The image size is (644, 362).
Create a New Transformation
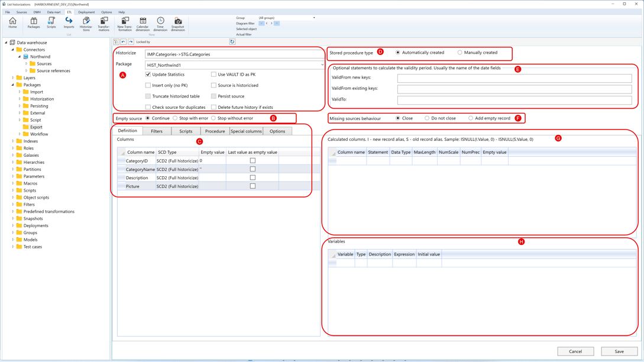(125, 24)
